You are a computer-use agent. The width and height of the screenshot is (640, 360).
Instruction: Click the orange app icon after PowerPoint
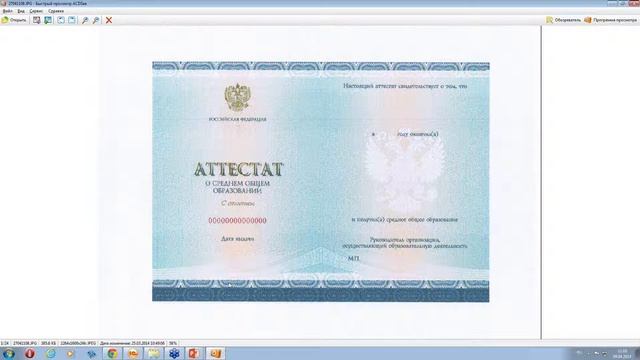(x=216, y=353)
